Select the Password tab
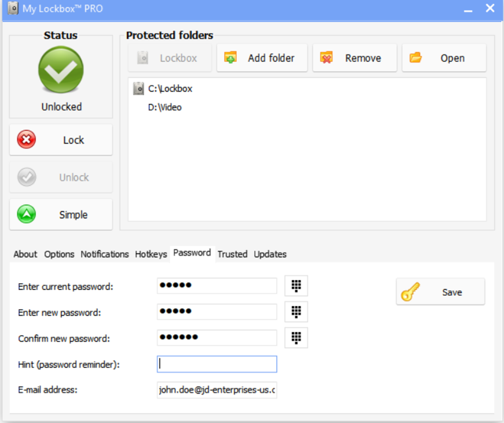504x423 pixels. [x=192, y=253]
